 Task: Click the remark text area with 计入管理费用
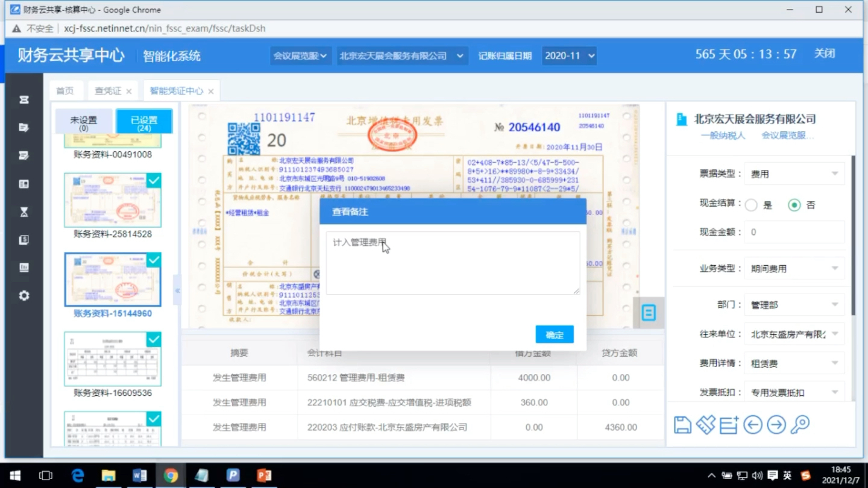(453, 263)
